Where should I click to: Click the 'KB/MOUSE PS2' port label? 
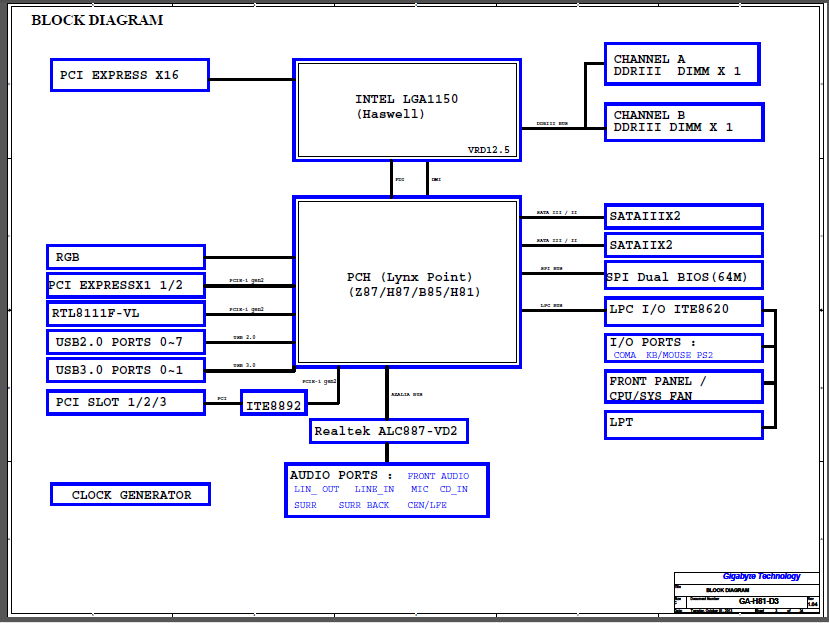[679, 355]
